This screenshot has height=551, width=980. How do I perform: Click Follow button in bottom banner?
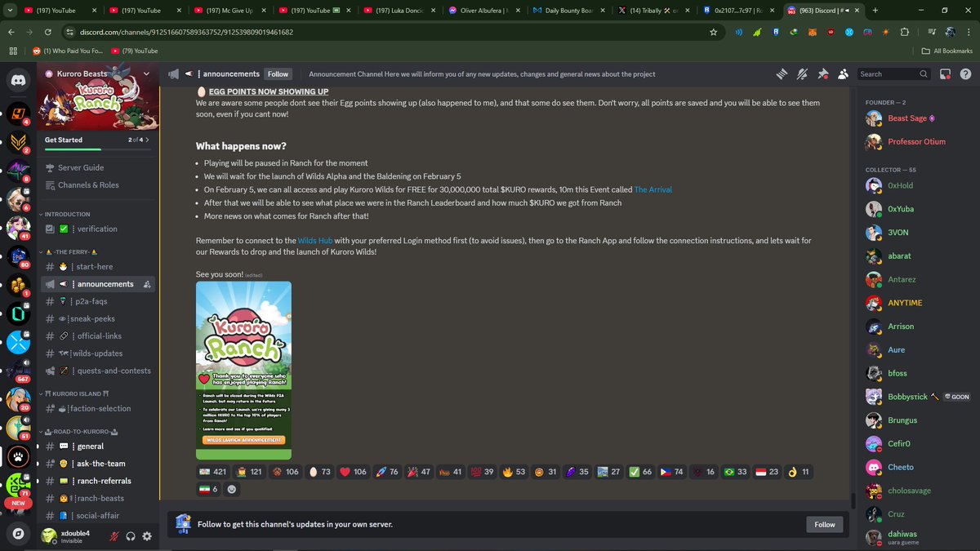tap(824, 525)
